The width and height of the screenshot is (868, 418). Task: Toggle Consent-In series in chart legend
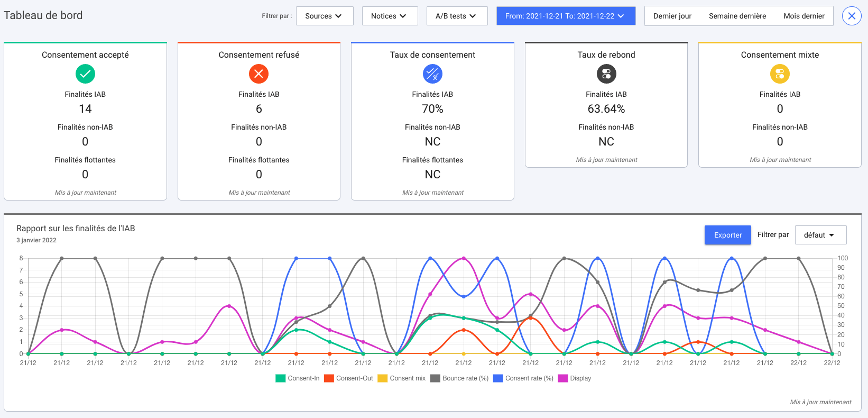(298, 378)
